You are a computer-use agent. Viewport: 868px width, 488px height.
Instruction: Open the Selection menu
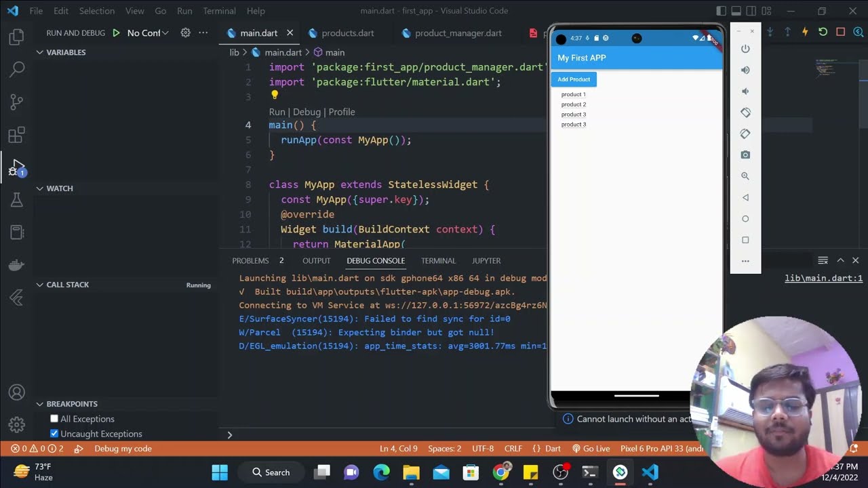(x=97, y=11)
